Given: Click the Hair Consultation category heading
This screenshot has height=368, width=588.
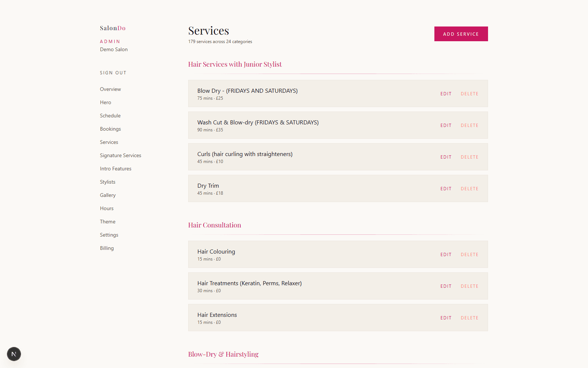Looking at the screenshot, I should (x=215, y=225).
